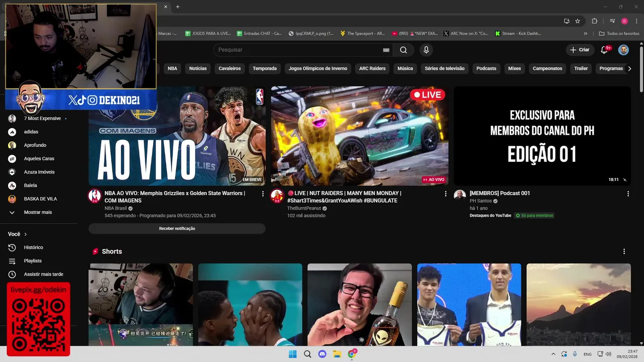Expand the Você section chevron

26,234
